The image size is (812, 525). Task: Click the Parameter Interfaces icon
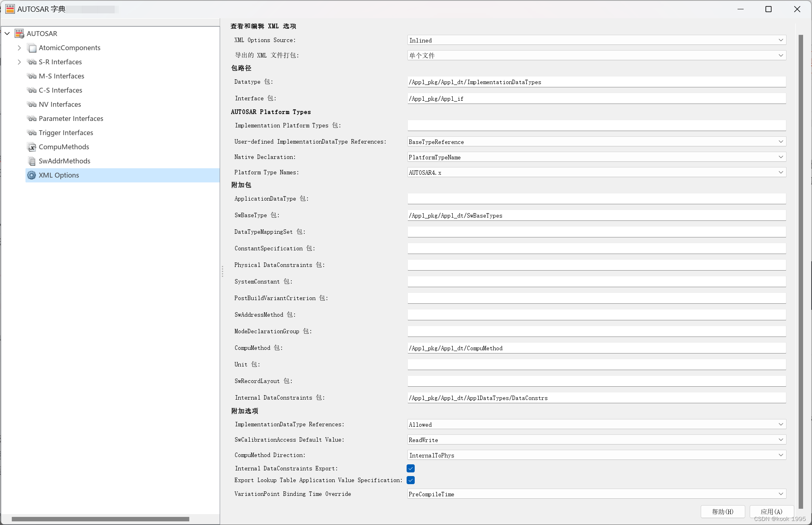(x=32, y=119)
